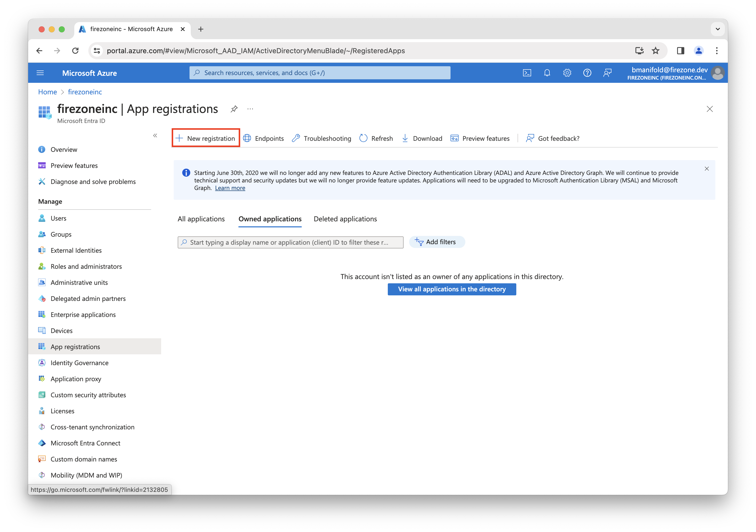Click New registration
Screen dimensions: 756x532
pos(206,138)
